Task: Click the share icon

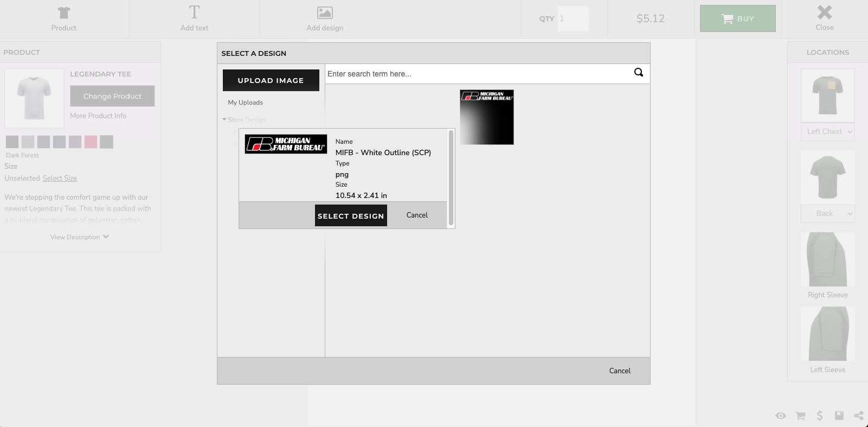Action: (x=859, y=416)
